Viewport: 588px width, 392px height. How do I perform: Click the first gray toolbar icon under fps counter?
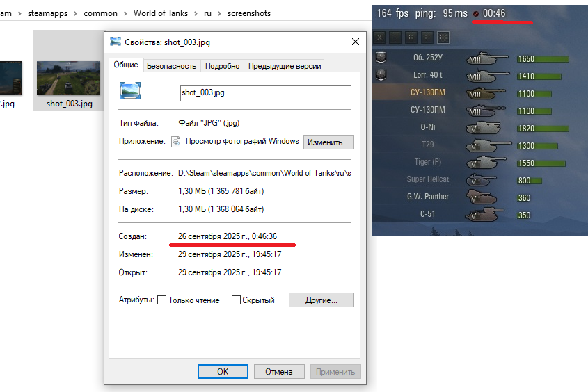coord(379,38)
